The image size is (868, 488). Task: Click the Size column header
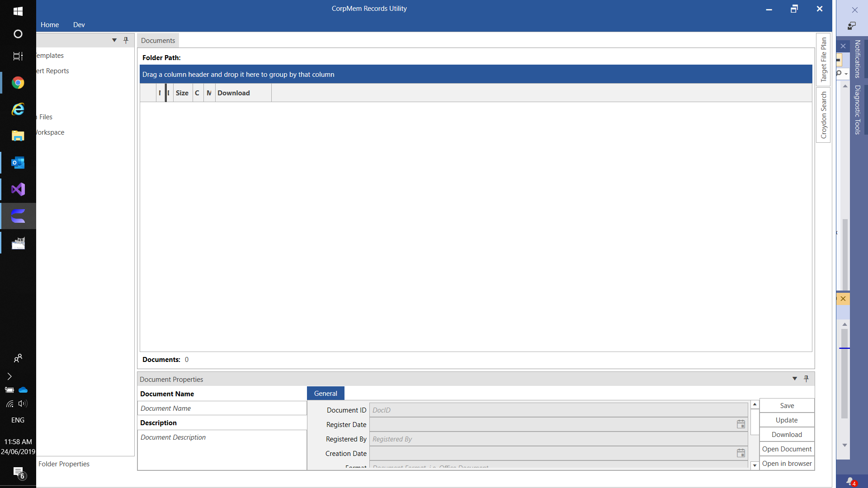(x=182, y=93)
